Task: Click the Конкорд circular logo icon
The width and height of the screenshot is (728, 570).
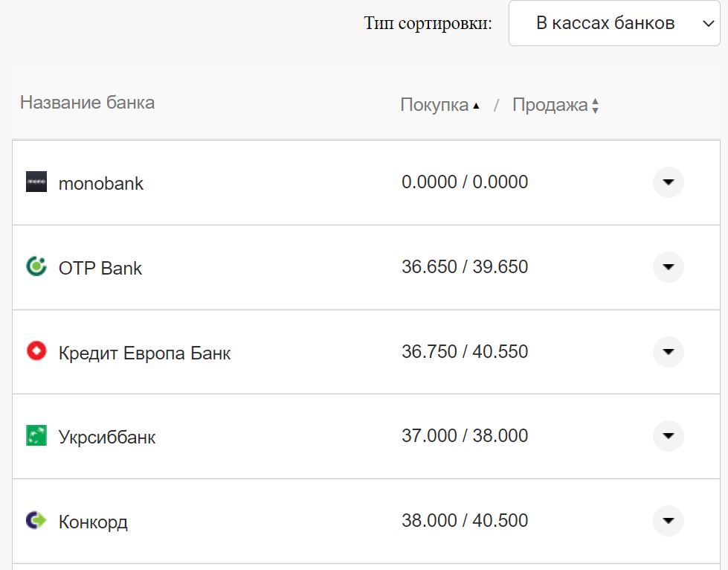Action: 36,521
